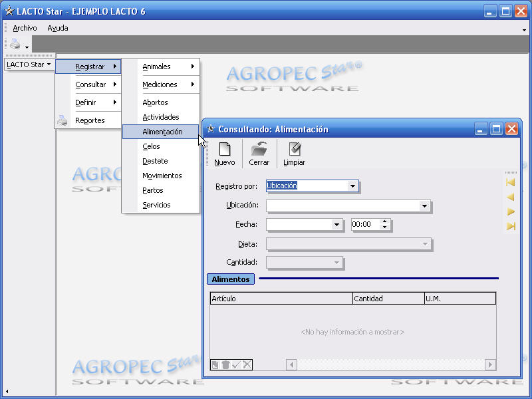The height and width of the screenshot is (399, 532).
Task: Click the printer icon in the main toolbar
Action: tap(15, 44)
